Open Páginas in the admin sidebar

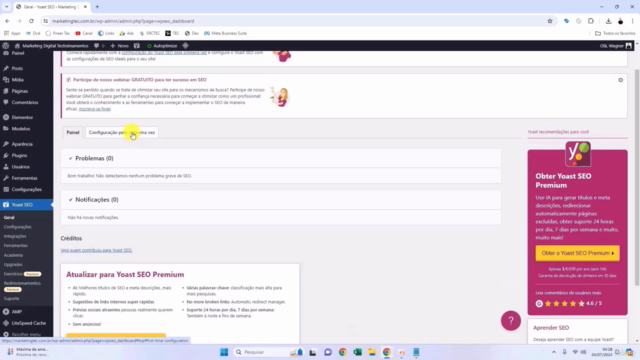20,91
